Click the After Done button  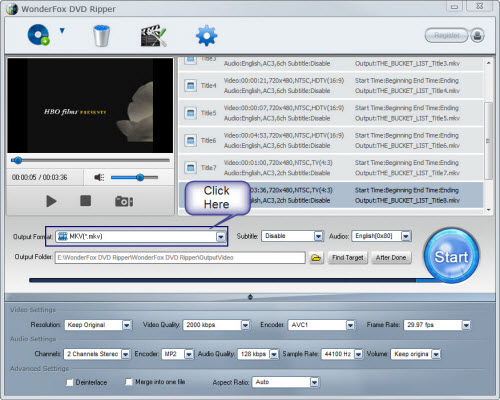(391, 258)
